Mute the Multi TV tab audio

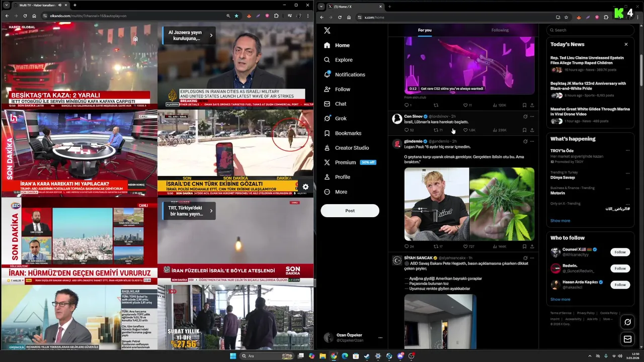click(x=59, y=5)
